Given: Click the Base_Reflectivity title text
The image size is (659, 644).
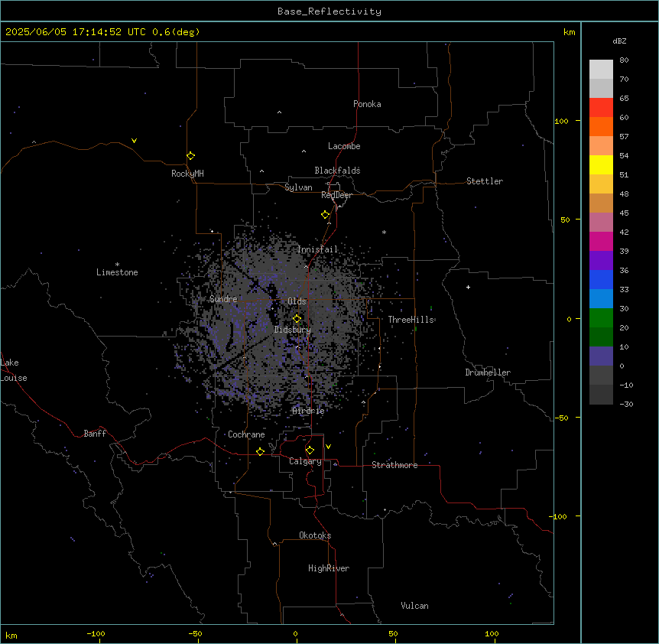Looking at the screenshot, I should tap(329, 11).
